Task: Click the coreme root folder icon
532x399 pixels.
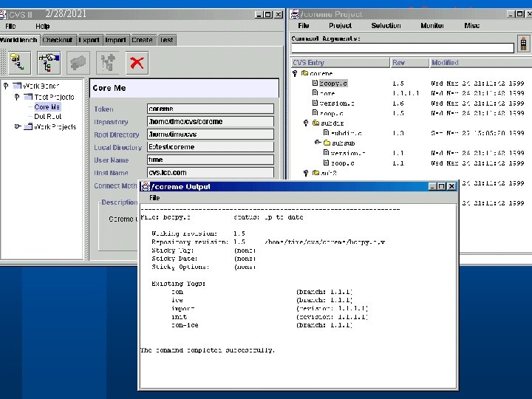Action: click(x=305, y=73)
